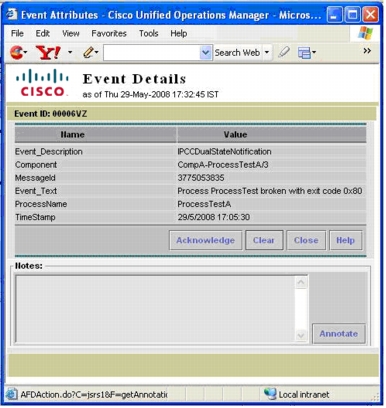Viewport: 386px width, 408px height.
Task: Select the 29/5/2008 17:05:30 value
Action: [x=214, y=217]
